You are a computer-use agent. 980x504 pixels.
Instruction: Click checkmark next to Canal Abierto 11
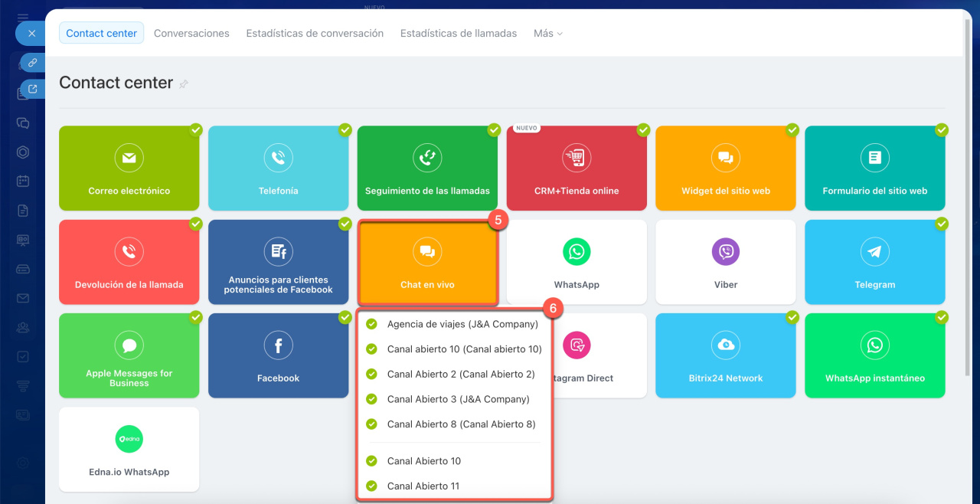click(x=371, y=486)
